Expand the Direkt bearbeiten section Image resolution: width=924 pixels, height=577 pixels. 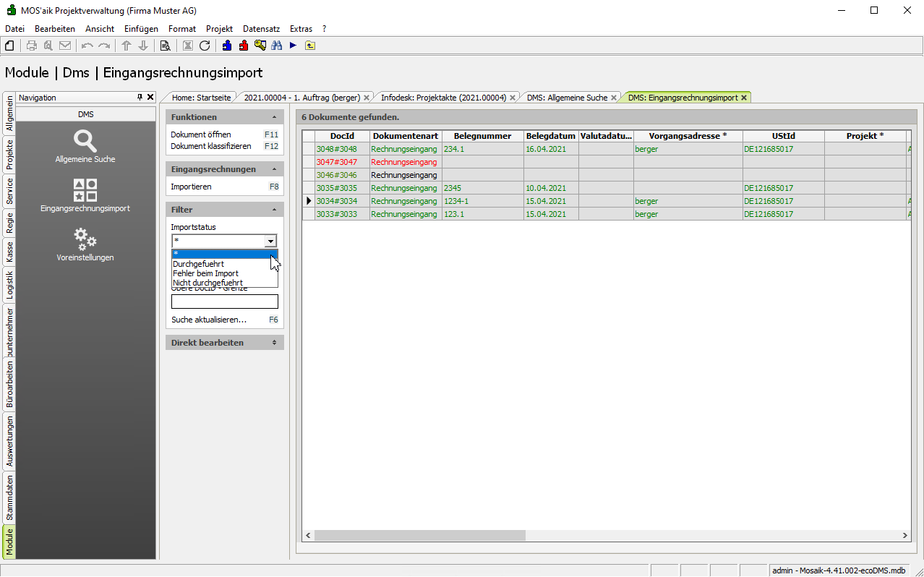274,343
